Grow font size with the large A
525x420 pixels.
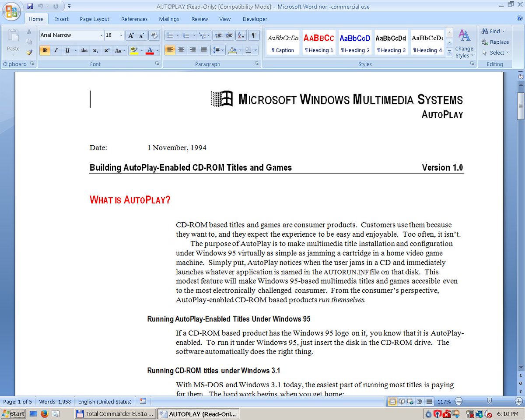[x=131, y=35]
